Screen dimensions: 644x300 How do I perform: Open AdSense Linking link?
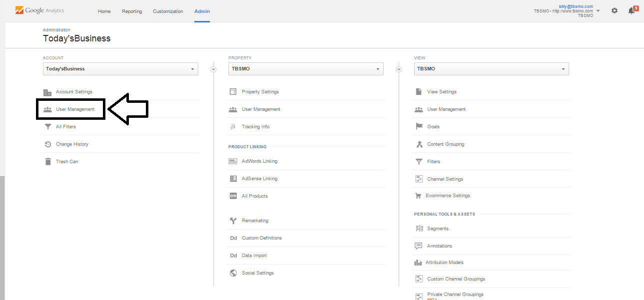point(259,179)
